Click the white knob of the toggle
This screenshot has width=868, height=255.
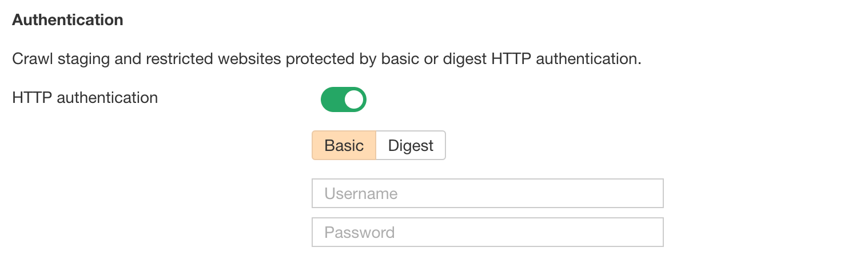tap(355, 99)
